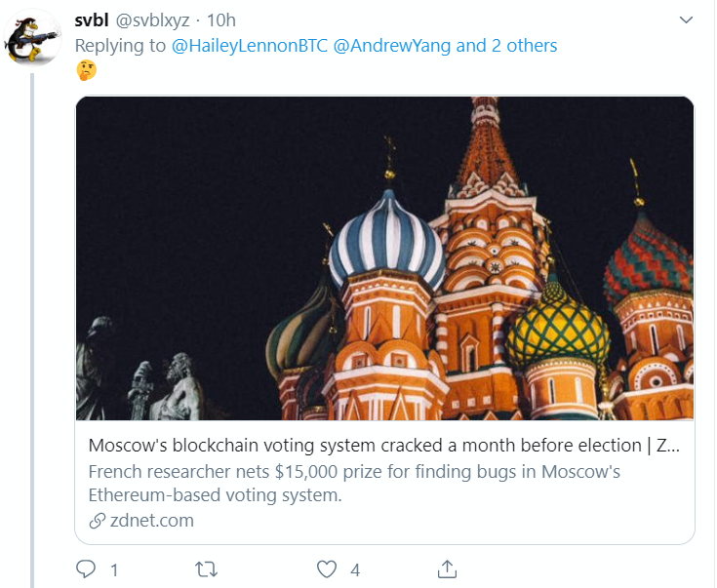
Task: Open the @AndrewYang mention
Action: pyautogui.click(x=392, y=45)
